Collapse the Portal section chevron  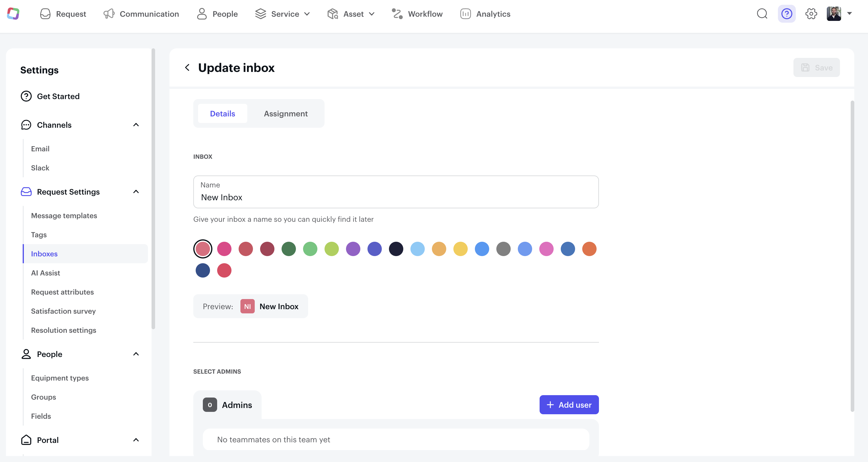coord(136,440)
